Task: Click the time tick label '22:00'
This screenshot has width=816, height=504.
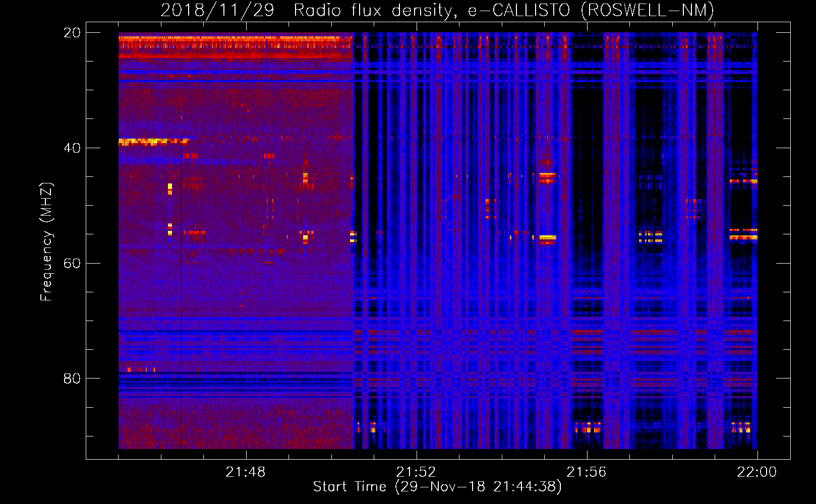Action: point(757,472)
